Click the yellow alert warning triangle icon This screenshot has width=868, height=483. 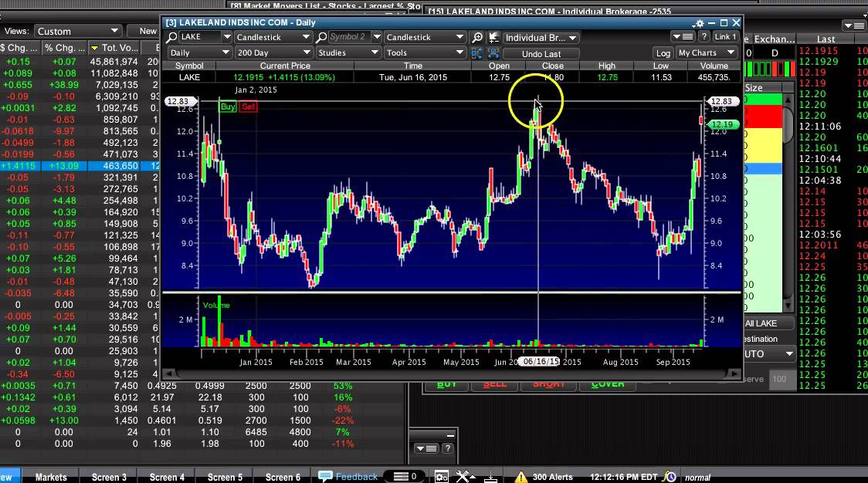521,476
